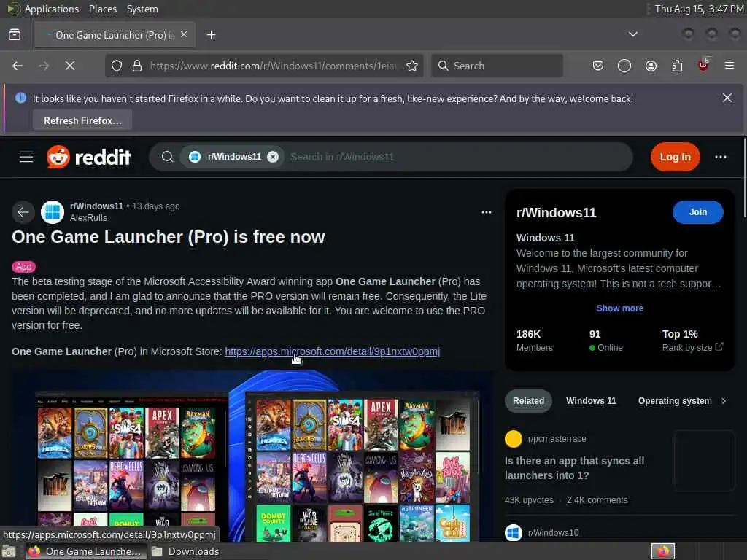The width and height of the screenshot is (747, 560).
Task: Open r/Windows11 link above post title
Action: 96,206
